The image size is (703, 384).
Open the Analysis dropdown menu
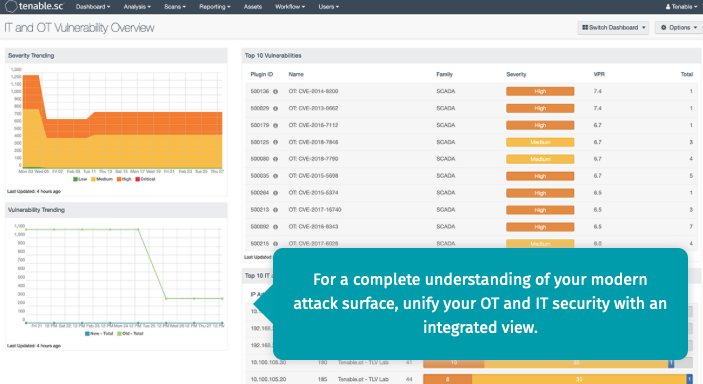(137, 7)
